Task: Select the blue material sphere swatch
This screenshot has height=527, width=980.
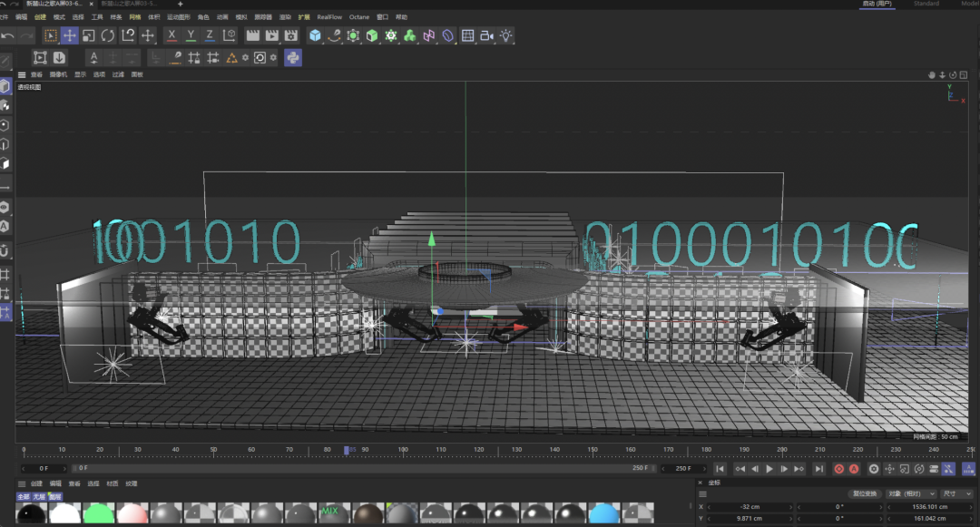Action: 603,513
